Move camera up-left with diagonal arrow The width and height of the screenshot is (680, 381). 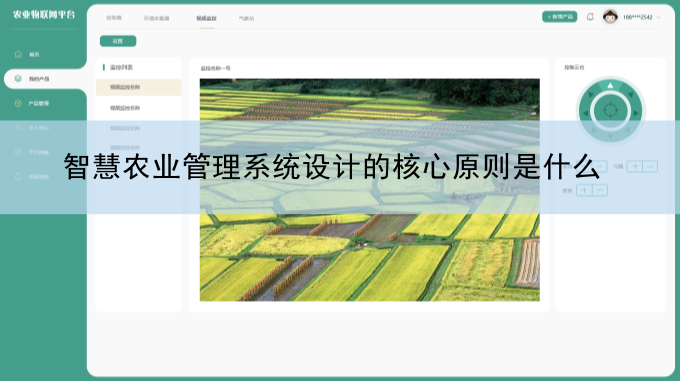[x=591, y=94]
